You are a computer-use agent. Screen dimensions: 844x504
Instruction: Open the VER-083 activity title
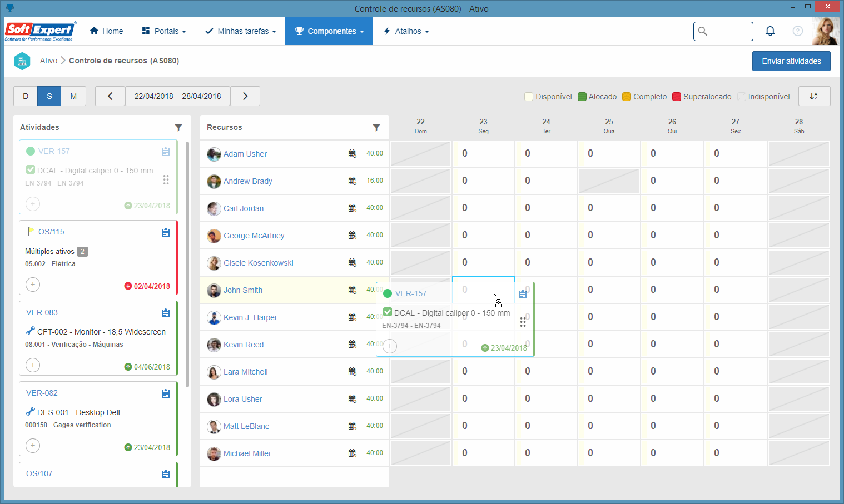click(x=42, y=312)
